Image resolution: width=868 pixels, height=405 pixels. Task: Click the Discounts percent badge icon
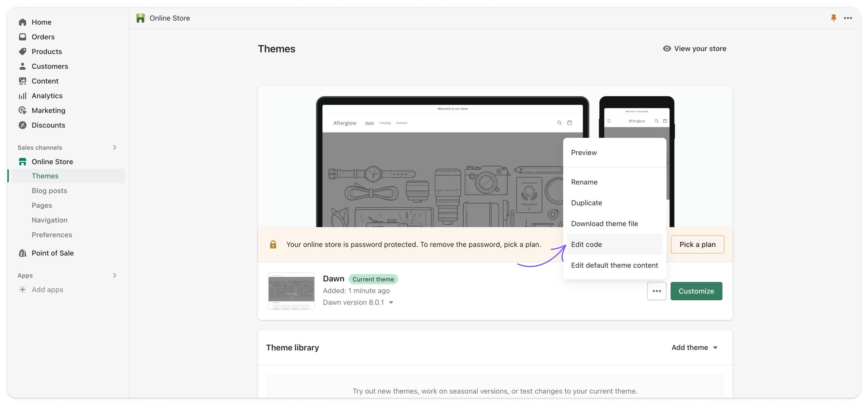coord(23,125)
